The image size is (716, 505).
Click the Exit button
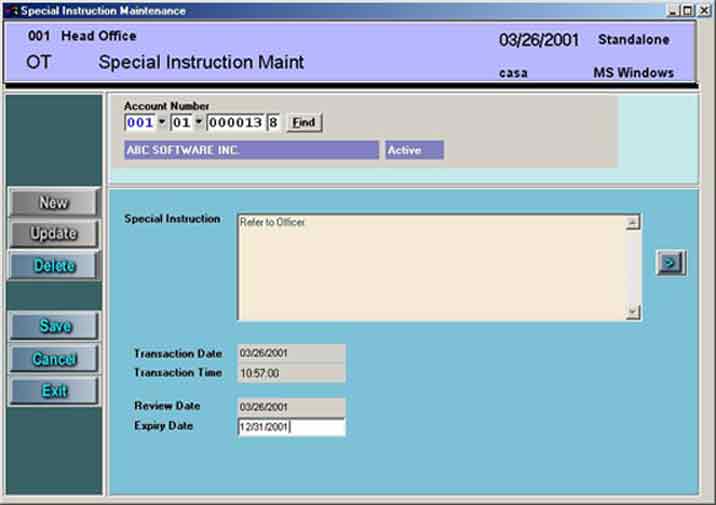click(55, 391)
